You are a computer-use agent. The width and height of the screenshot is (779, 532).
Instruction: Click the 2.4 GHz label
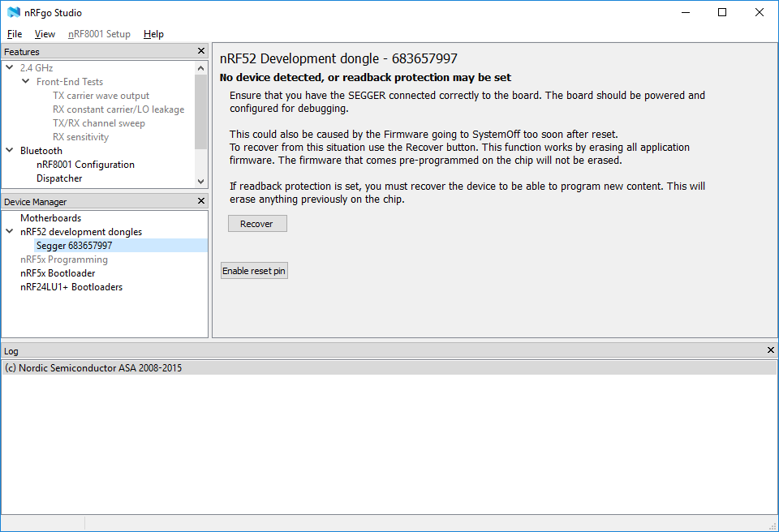pyautogui.click(x=37, y=67)
